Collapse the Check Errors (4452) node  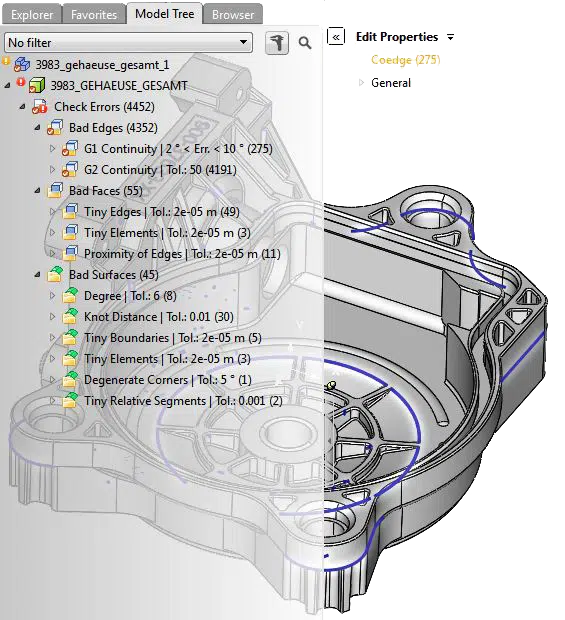pyautogui.click(x=23, y=106)
